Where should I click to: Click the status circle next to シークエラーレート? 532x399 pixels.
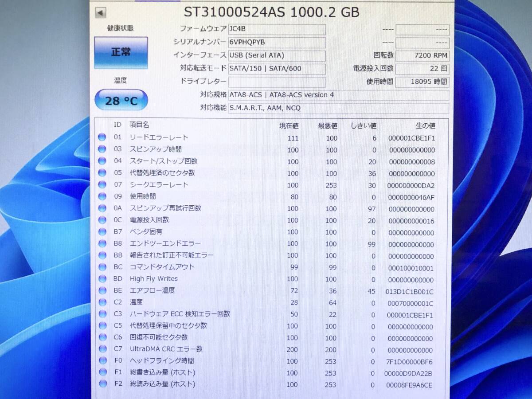pos(102,185)
